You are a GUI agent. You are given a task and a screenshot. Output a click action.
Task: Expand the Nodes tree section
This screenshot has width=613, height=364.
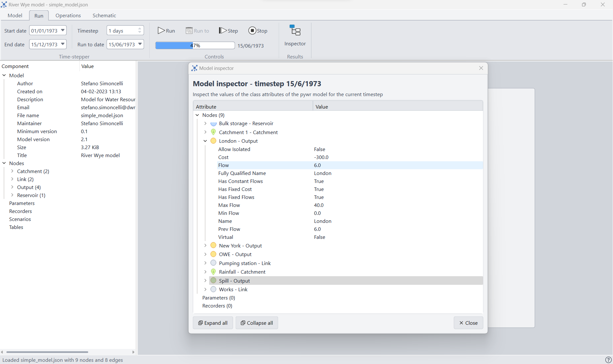pyautogui.click(x=4, y=163)
